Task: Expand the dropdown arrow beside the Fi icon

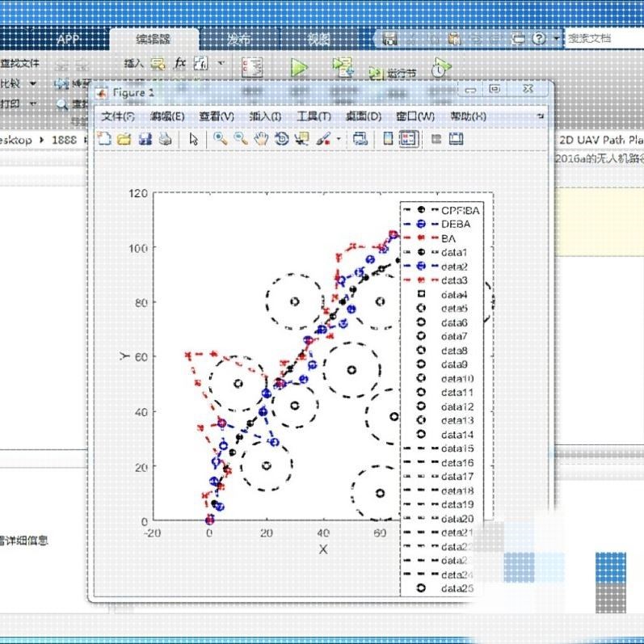Action: coord(221,63)
